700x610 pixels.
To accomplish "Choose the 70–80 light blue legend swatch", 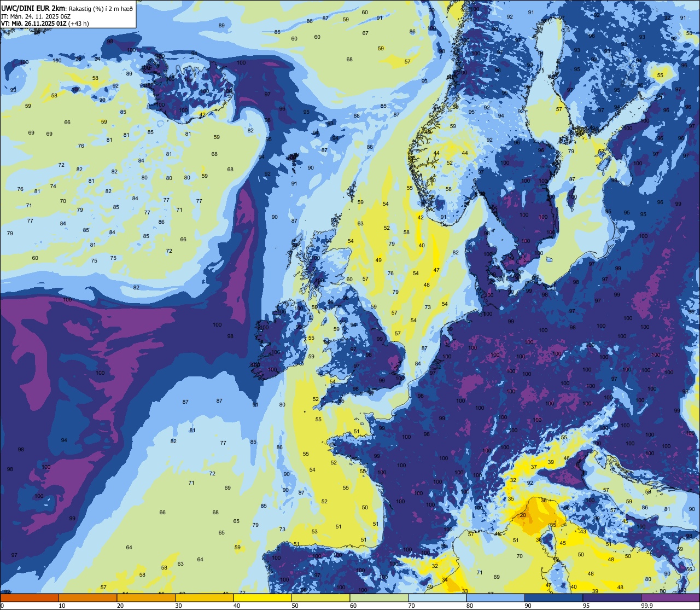I will pos(437,597).
